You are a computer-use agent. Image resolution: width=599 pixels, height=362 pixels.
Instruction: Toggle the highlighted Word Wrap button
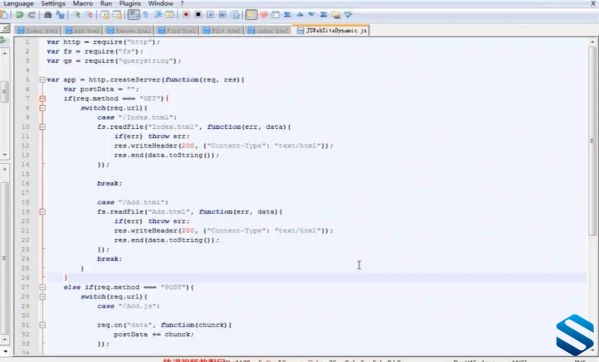(x=134, y=15)
